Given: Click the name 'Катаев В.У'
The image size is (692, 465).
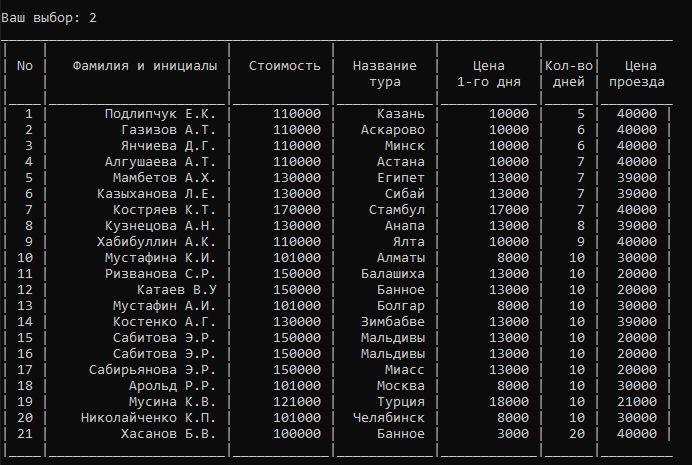Looking at the screenshot, I should [177, 290].
